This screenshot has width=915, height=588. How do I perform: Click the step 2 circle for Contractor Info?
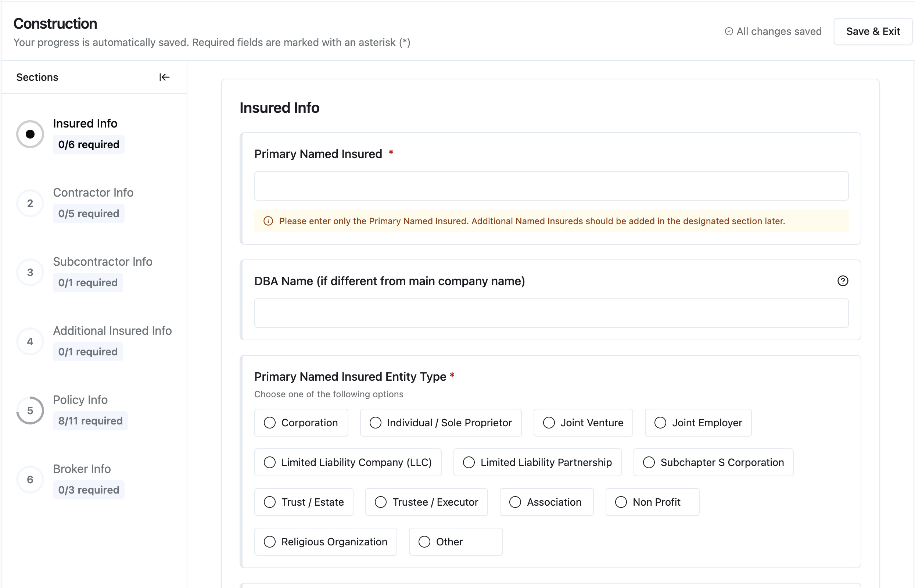pyautogui.click(x=30, y=203)
